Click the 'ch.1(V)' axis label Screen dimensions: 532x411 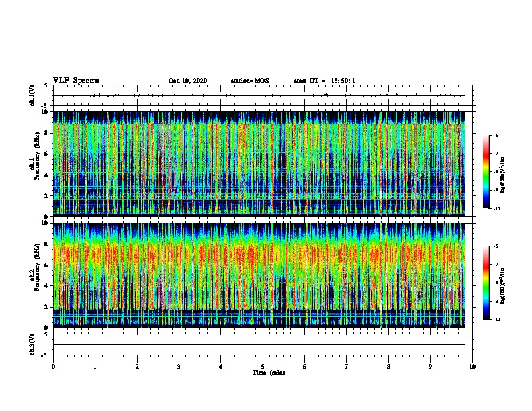pyautogui.click(x=32, y=95)
